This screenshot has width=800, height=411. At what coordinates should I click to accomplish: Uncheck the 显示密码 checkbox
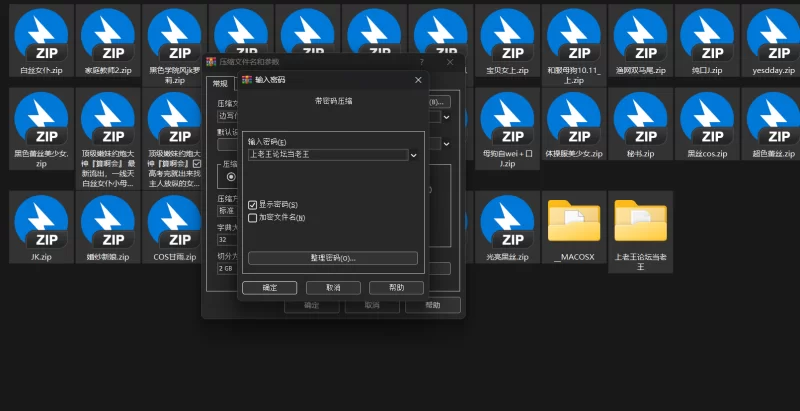coord(252,205)
